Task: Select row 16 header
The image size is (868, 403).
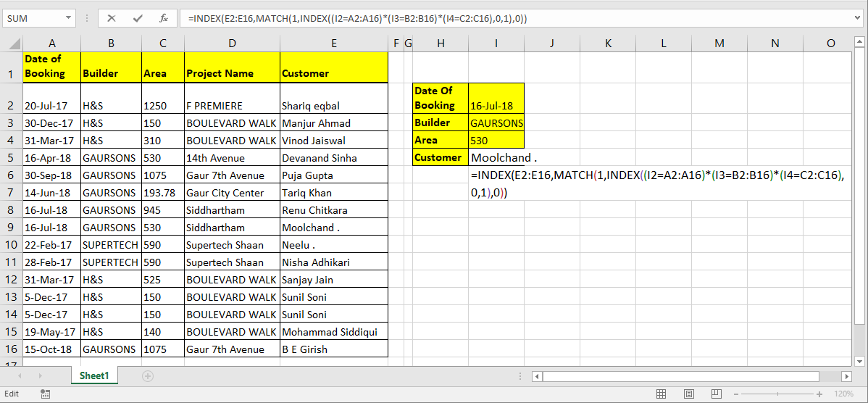Action: click(11, 349)
